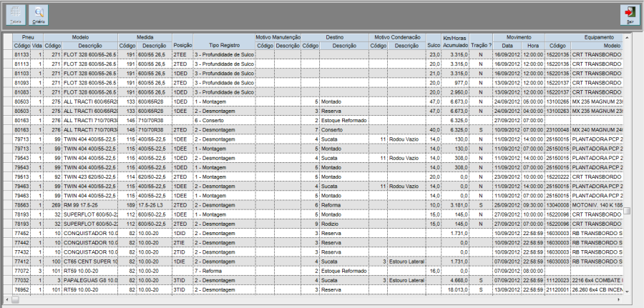644x308 pixels.
Task: Sort by the Pneu group header
Action: pyautogui.click(x=28, y=37)
